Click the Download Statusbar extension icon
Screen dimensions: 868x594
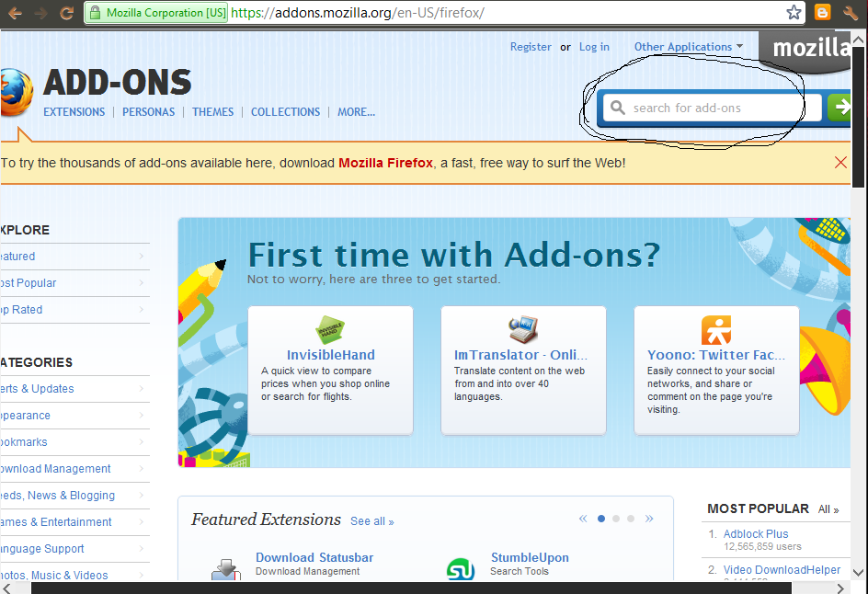tap(226, 570)
